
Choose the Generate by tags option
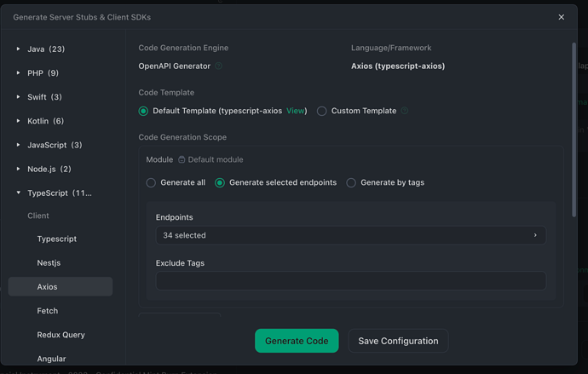coord(351,183)
